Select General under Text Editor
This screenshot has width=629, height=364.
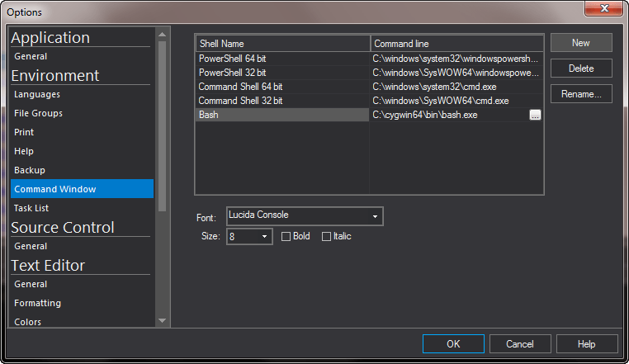(82, 284)
